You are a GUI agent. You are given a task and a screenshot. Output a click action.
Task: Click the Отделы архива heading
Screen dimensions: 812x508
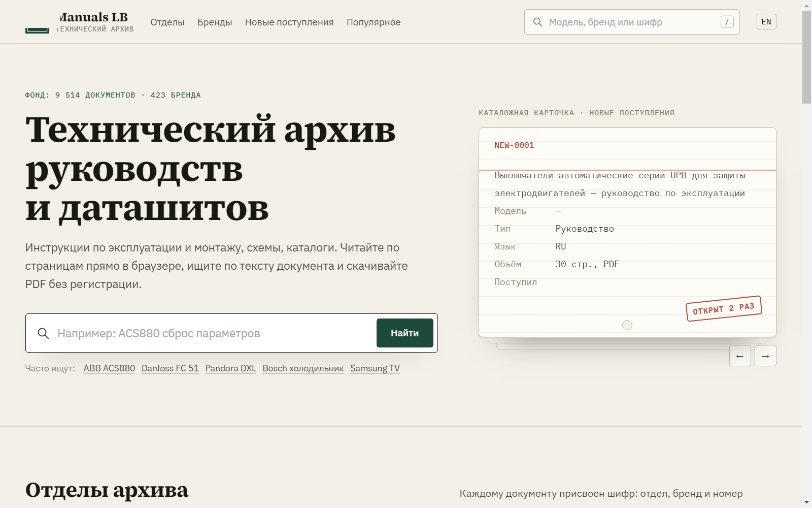[x=107, y=490]
